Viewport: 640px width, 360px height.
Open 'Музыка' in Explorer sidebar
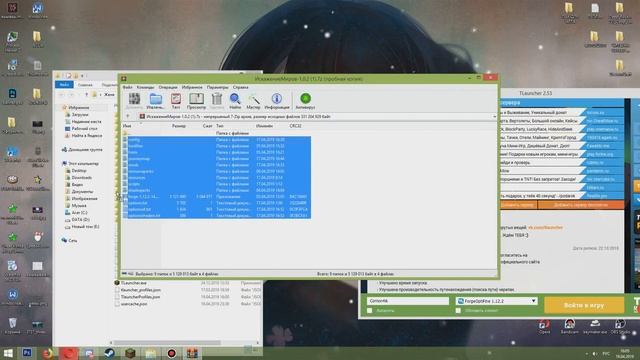tap(79, 206)
